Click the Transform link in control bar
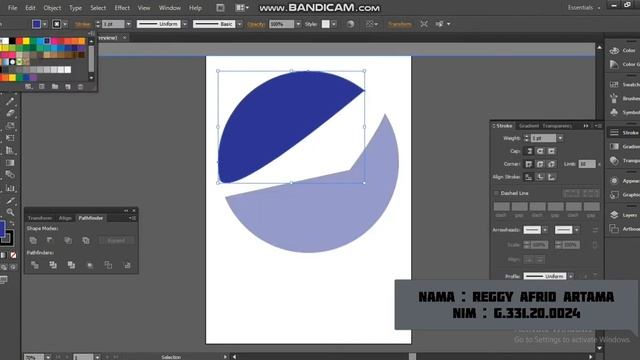Viewport: 640px width, 360px height. coord(400,24)
